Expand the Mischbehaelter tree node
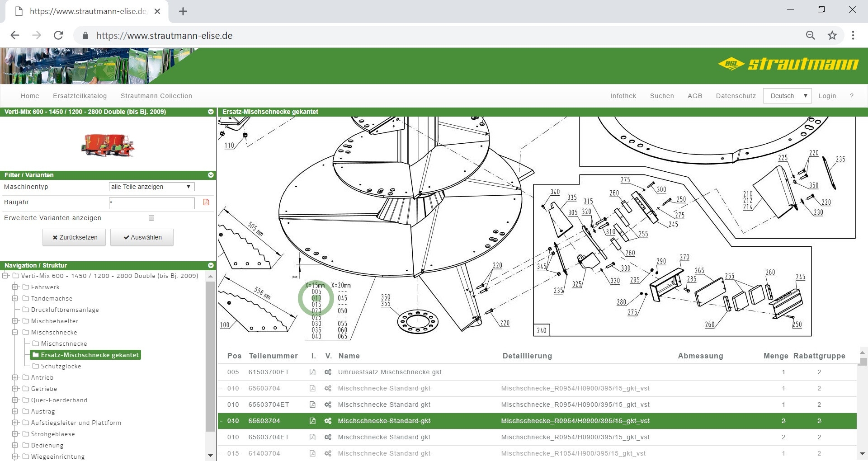The image size is (868, 461). point(15,321)
